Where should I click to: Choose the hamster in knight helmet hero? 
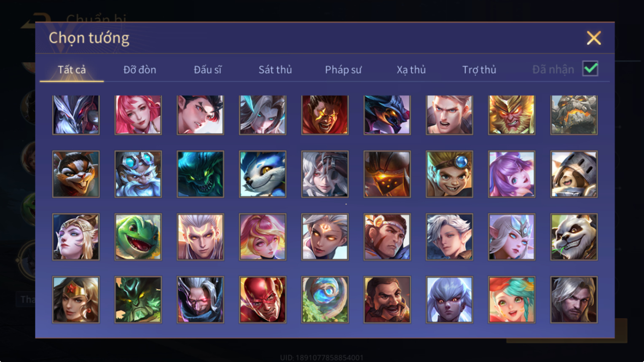pyautogui.click(x=574, y=174)
